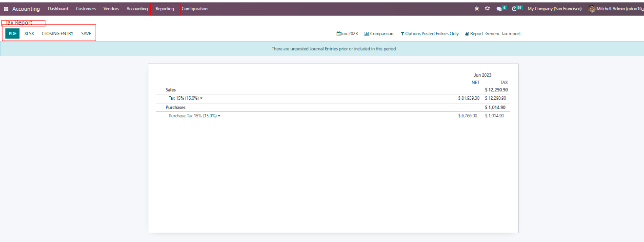Switch company via My Company (San Francisco)
Screen dimensions: 644x242
click(x=555, y=9)
